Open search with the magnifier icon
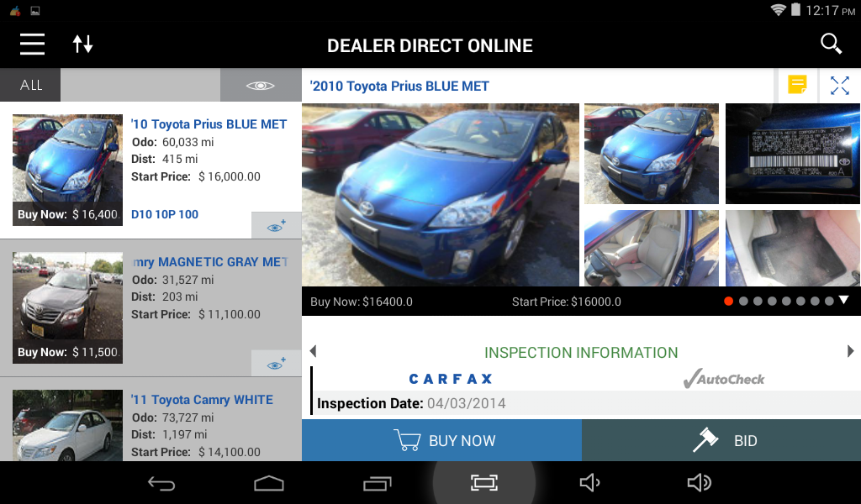 pos(831,44)
